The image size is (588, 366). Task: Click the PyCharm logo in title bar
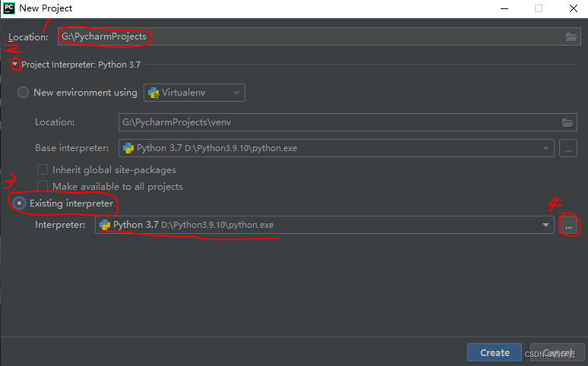pos(9,8)
